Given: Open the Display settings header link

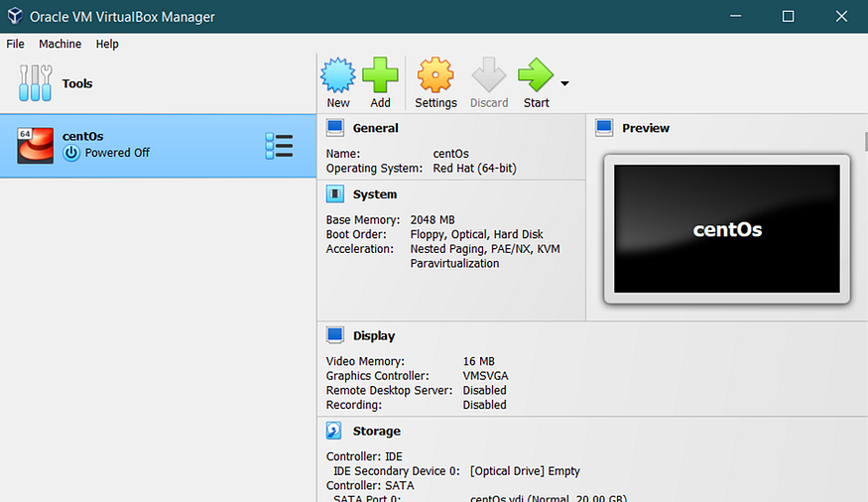Looking at the screenshot, I should (x=374, y=336).
